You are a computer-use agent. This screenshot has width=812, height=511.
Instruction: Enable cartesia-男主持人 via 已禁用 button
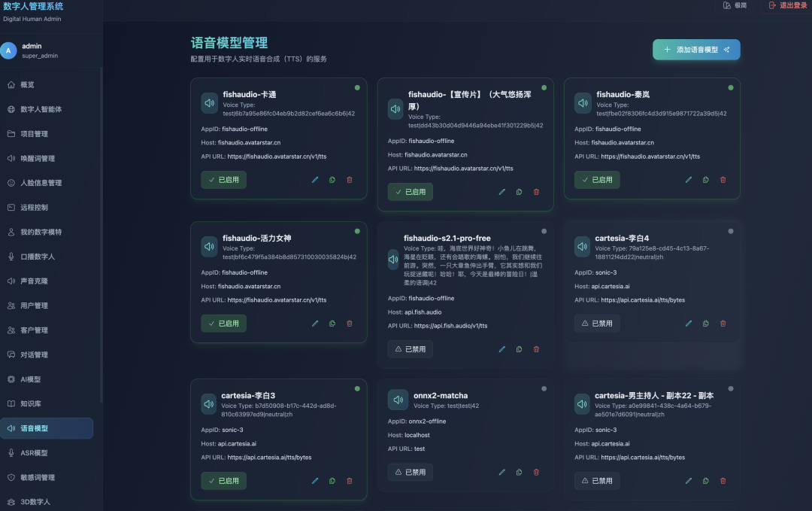[x=597, y=481]
